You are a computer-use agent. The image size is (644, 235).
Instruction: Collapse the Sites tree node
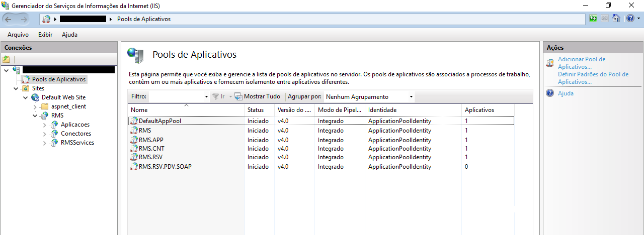tap(16, 88)
